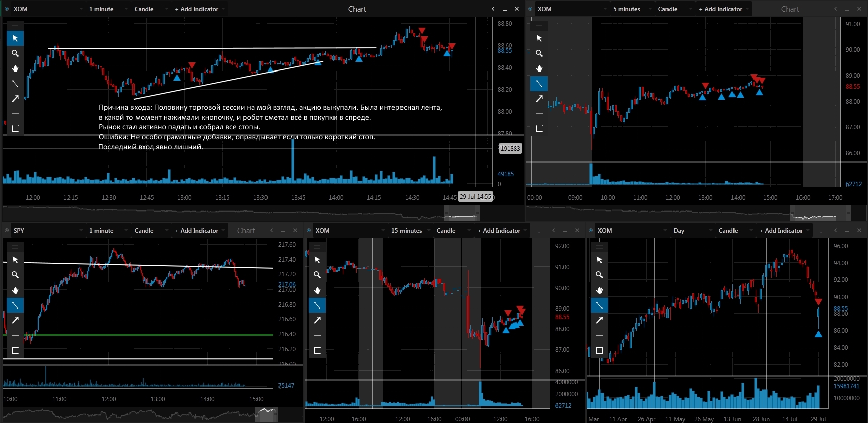Select the rectangle tool in XOM 5 minutes chart
The height and width of the screenshot is (423, 868).
coord(539,129)
